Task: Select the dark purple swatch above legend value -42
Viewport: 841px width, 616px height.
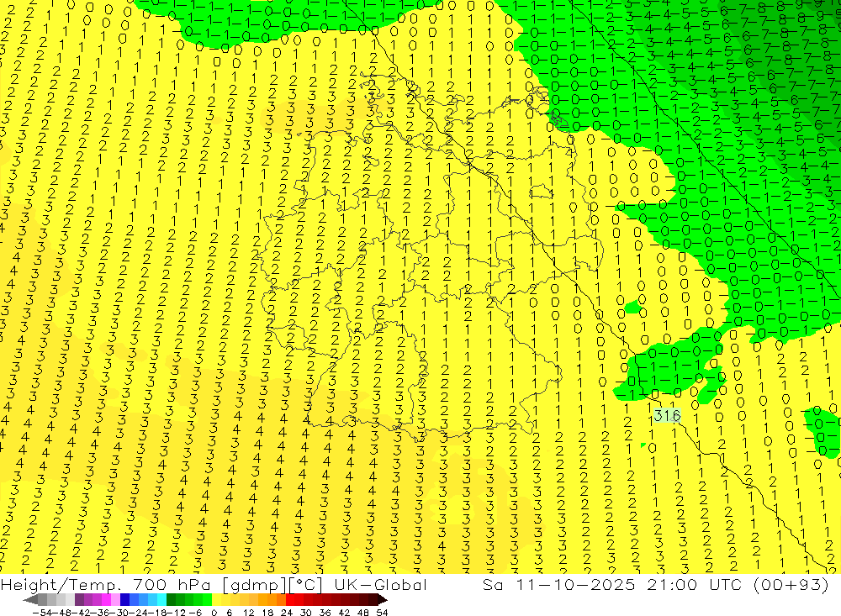Action: 79,599
